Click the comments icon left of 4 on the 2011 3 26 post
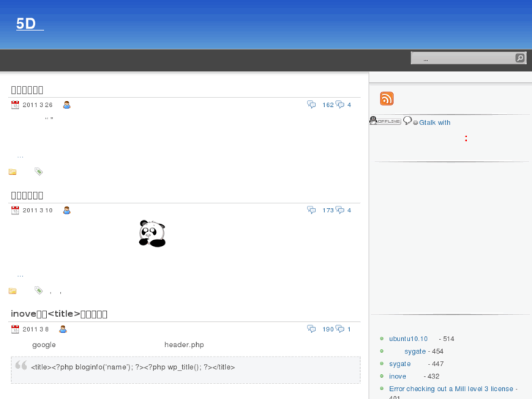 coord(340,105)
